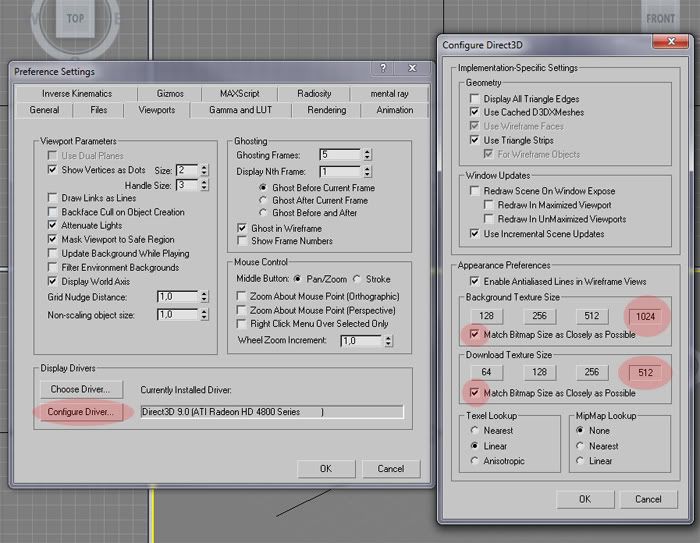Choose Anisotropic texel lookup
The width and height of the screenshot is (700, 543).
pos(474,461)
